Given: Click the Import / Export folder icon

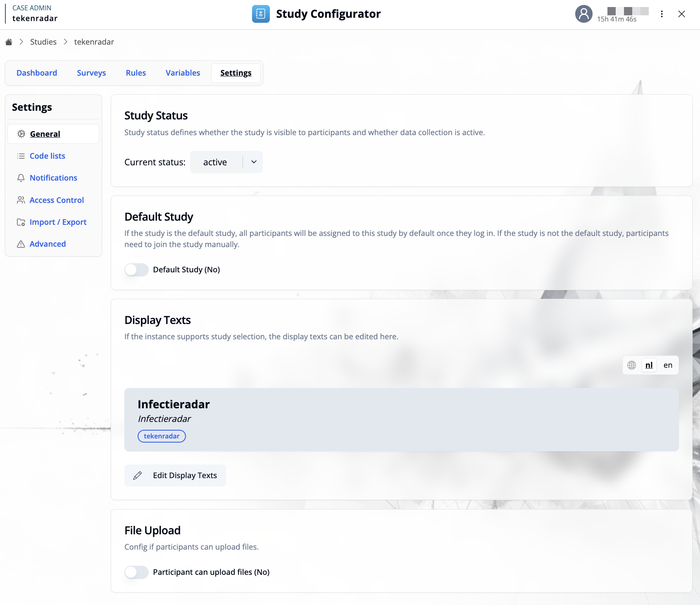Looking at the screenshot, I should tap(21, 222).
